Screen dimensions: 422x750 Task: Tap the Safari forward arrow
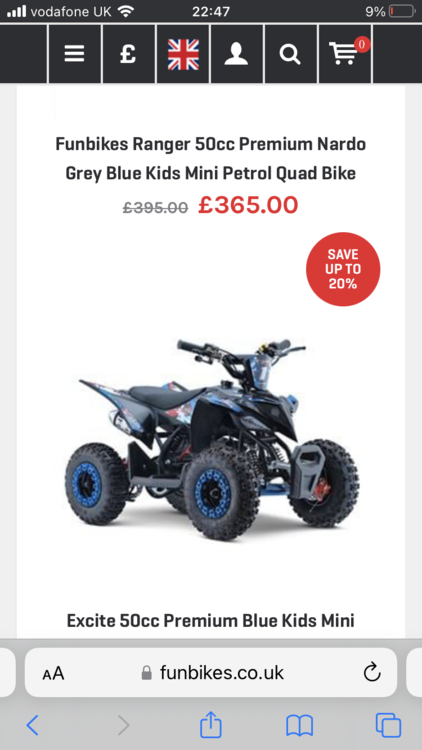coord(123,726)
